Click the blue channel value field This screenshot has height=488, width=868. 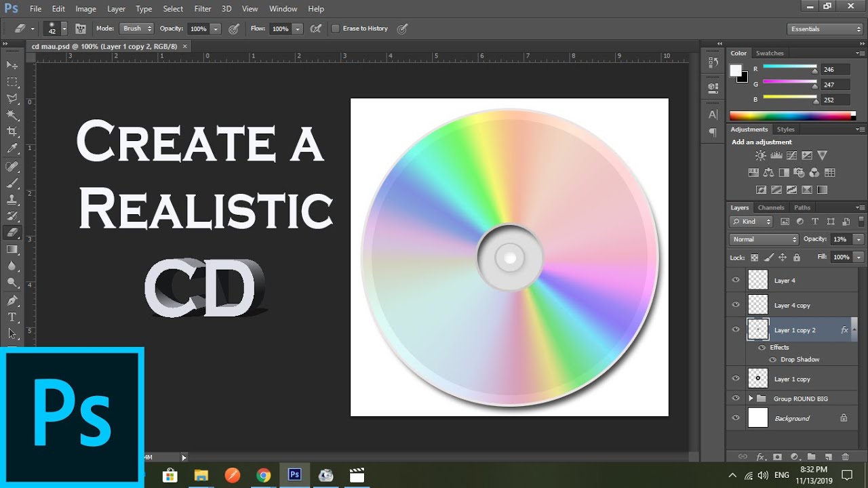pos(834,100)
